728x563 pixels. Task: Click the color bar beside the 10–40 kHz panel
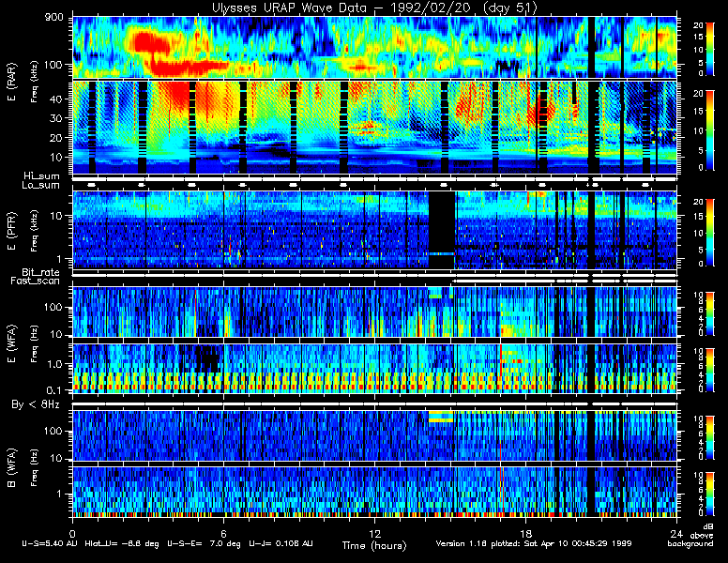(710, 130)
